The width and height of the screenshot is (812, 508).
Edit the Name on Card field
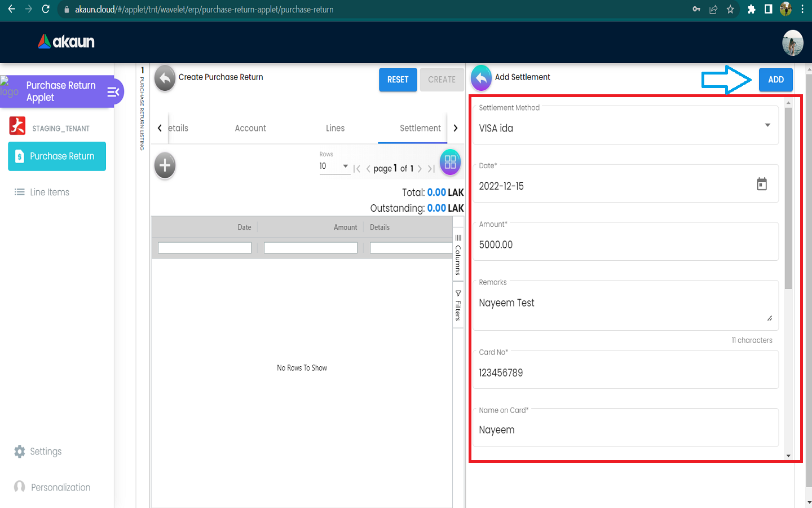[x=626, y=428]
